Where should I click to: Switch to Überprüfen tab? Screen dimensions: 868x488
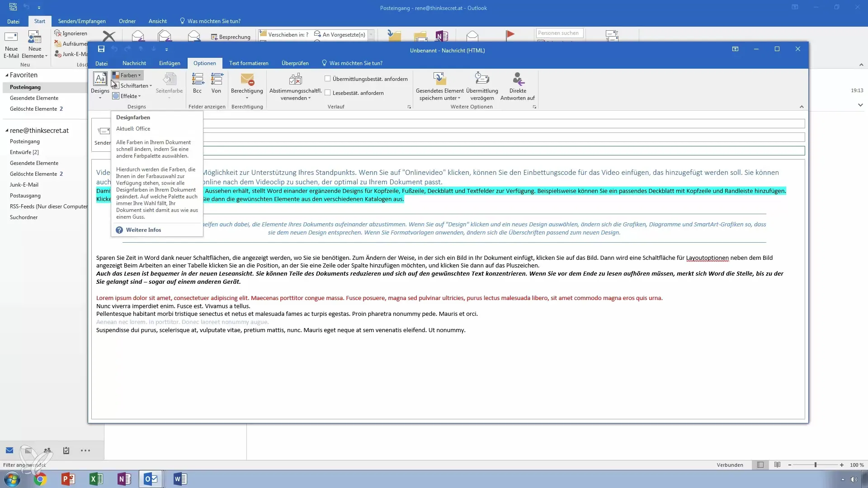tap(295, 63)
